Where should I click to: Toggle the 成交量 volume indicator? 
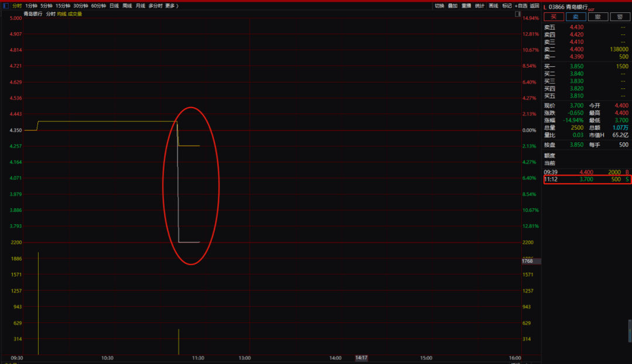pyautogui.click(x=75, y=13)
